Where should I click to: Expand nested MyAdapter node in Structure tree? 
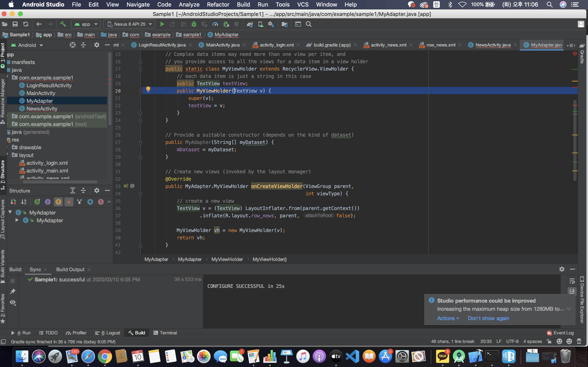(x=17, y=220)
